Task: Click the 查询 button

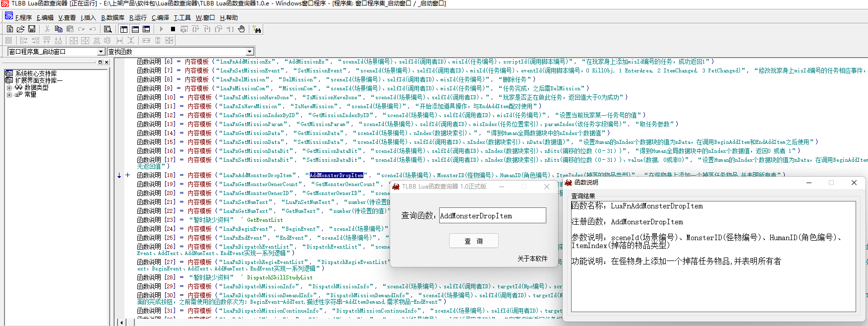Action: click(473, 241)
